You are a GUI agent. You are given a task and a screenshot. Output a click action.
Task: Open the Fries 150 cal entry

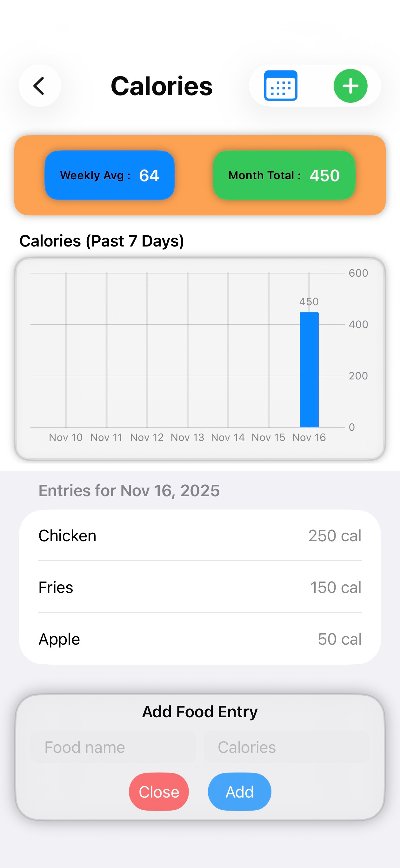coord(200,587)
